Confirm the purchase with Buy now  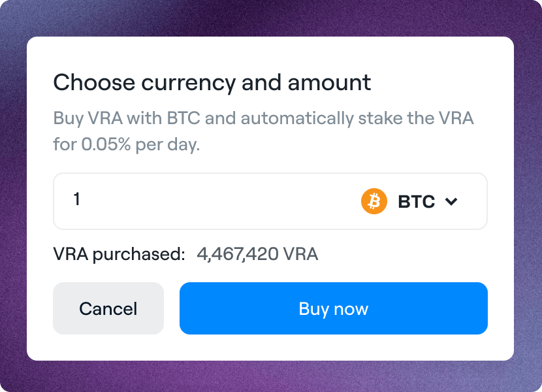tap(334, 308)
